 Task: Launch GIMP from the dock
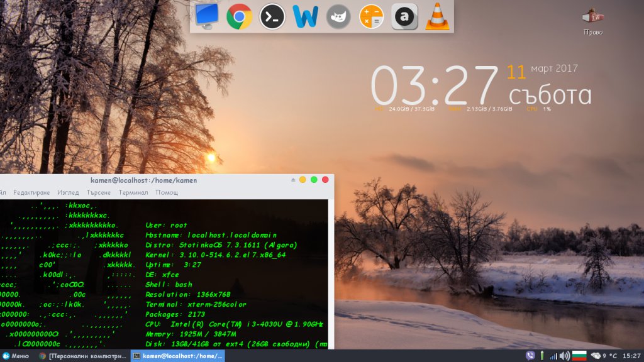pos(338,16)
